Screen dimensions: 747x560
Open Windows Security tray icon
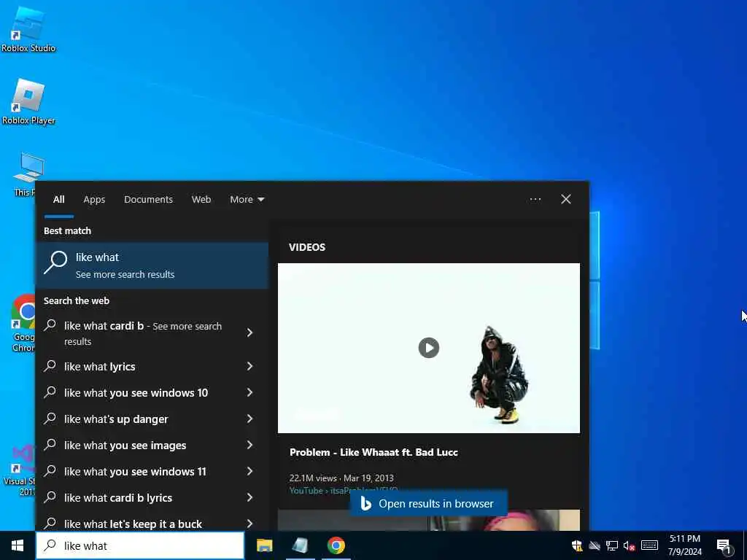click(577, 545)
